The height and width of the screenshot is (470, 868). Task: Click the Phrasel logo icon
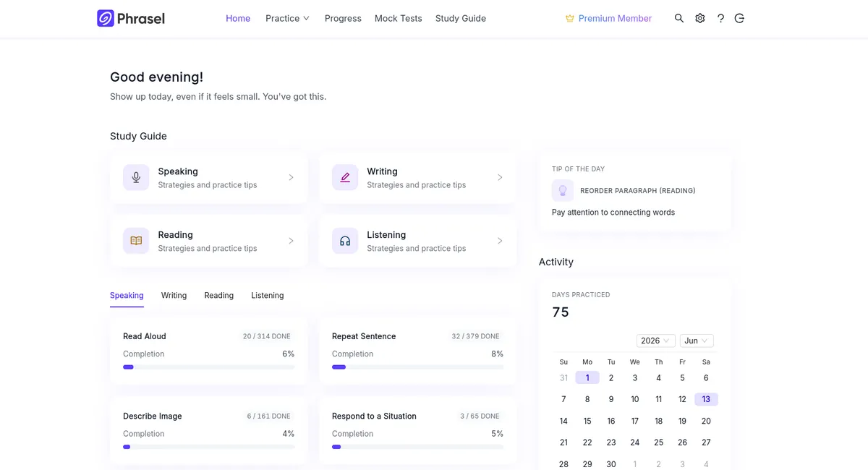click(x=106, y=18)
